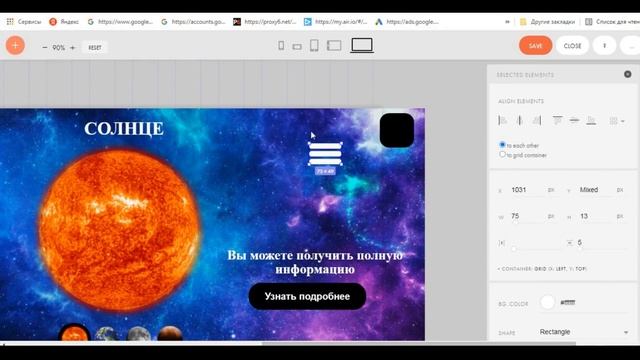The width and height of the screenshot is (640, 360).
Task: Click the small sun thumbnail at bottom
Action: (x=74, y=333)
